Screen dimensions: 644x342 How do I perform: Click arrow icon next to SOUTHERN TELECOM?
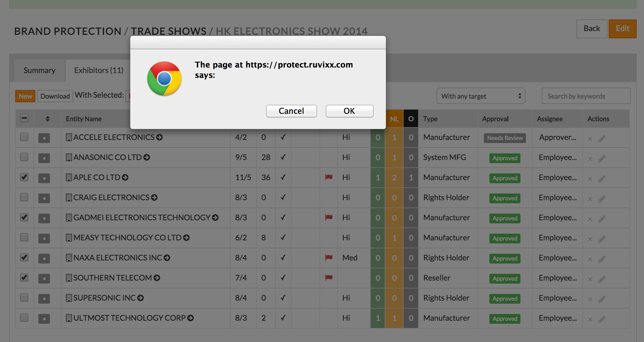157,278
